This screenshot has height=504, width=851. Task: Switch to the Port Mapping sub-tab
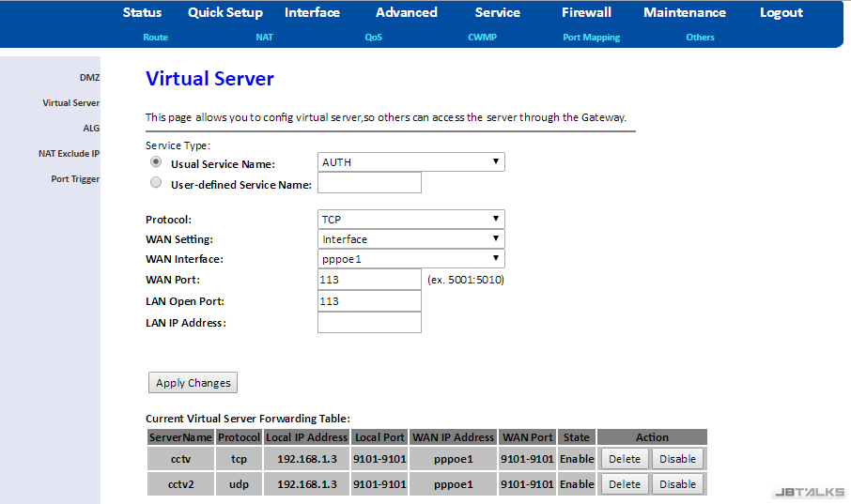coord(591,38)
